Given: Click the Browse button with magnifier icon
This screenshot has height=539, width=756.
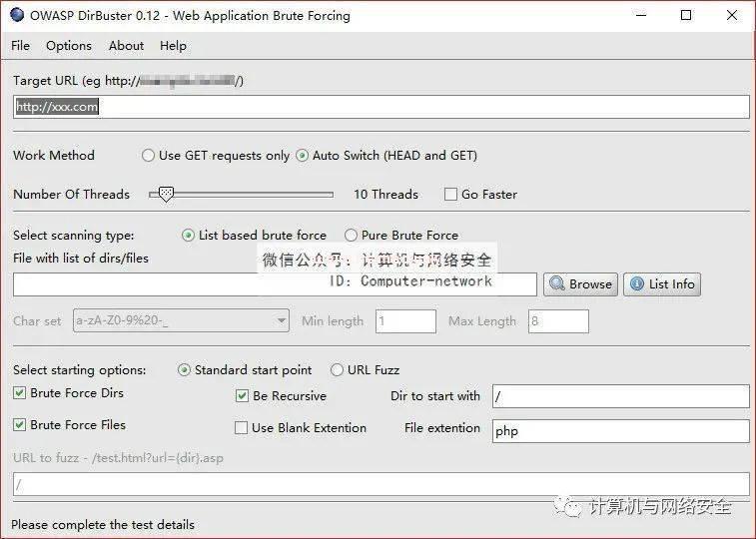Looking at the screenshot, I should pyautogui.click(x=580, y=284).
